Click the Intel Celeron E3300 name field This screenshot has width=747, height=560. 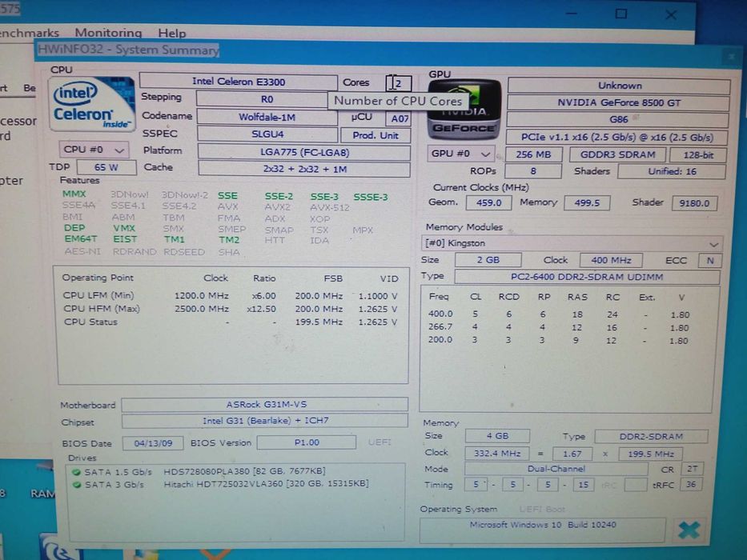[239, 82]
